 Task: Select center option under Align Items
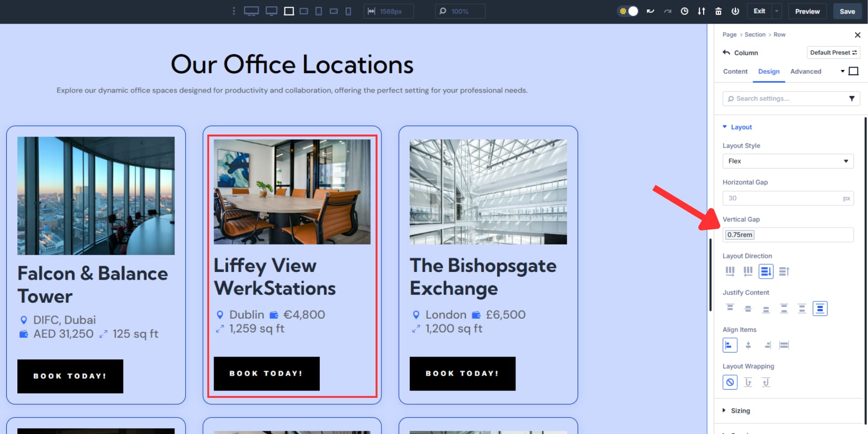(748, 345)
